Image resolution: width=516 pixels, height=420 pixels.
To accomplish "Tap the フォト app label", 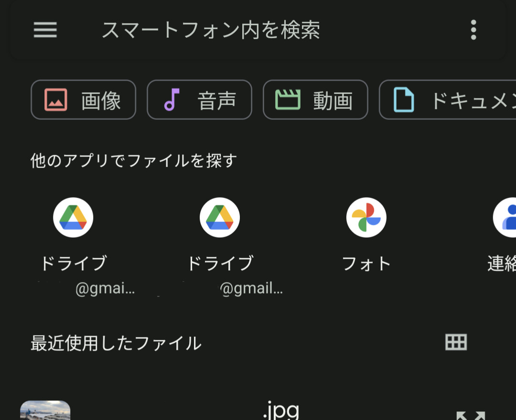I will point(366,263).
